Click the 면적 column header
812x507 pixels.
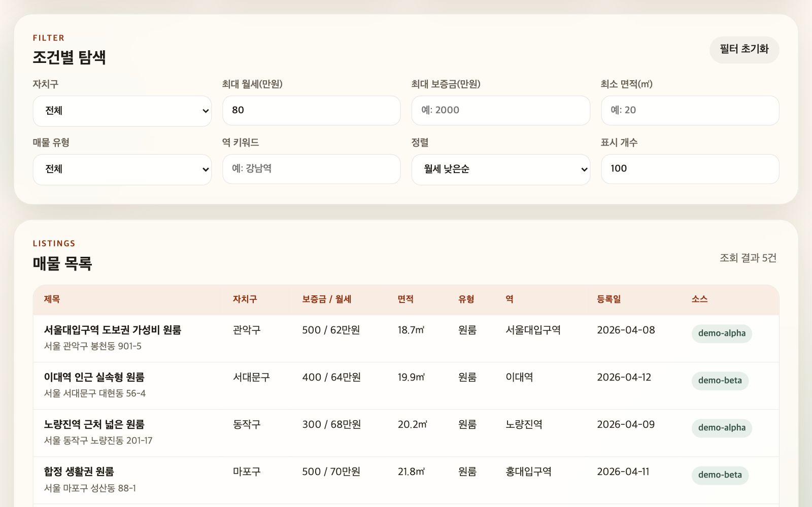tap(405, 299)
